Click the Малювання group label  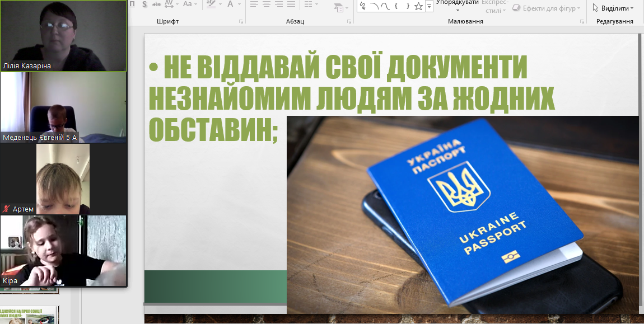tap(465, 21)
